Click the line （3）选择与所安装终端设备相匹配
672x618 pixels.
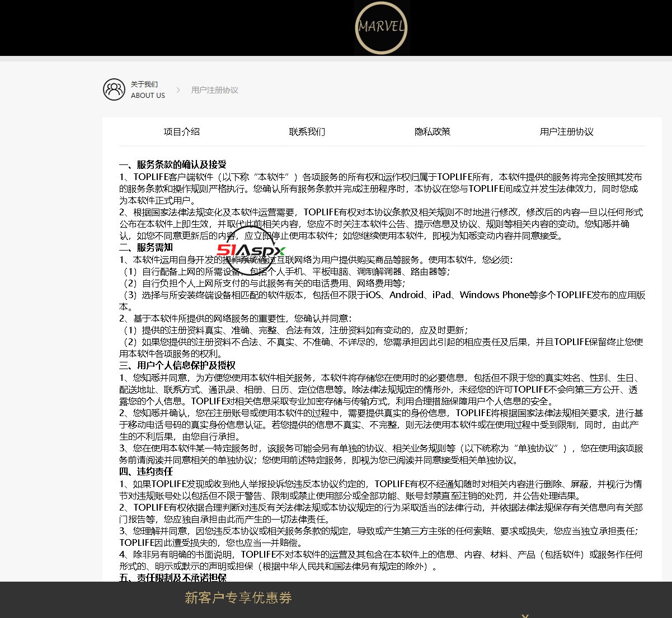pyautogui.click(x=382, y=300)
